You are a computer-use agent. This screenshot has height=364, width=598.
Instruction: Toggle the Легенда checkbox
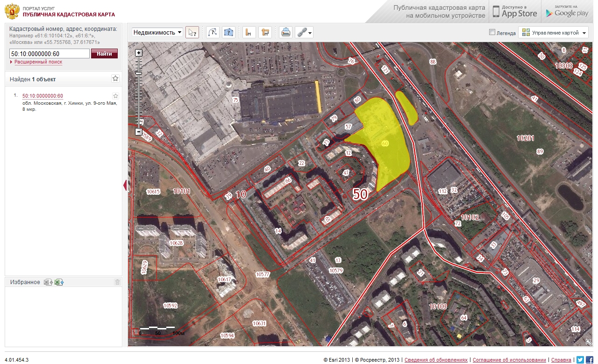492,33
